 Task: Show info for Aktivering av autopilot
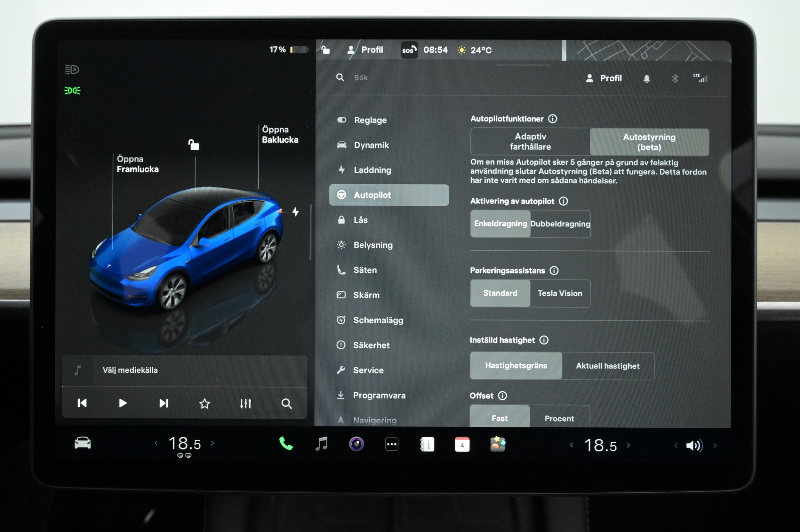point(564,201)
